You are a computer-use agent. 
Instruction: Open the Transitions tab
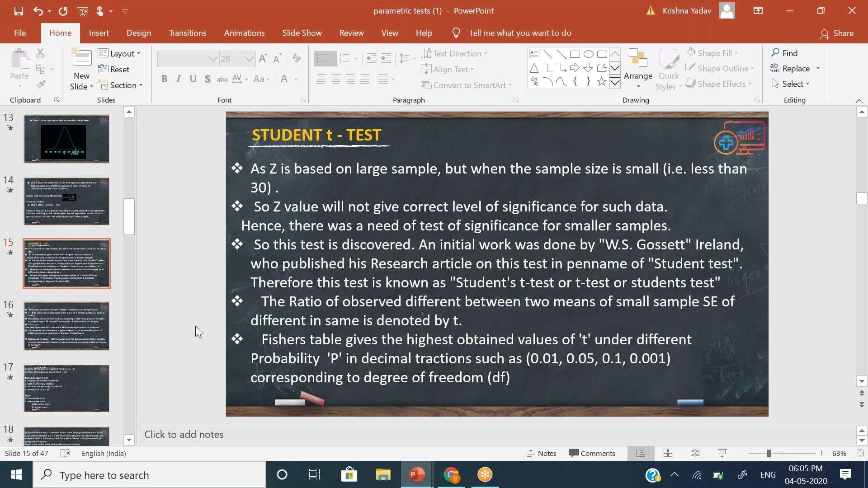pos(187,33)
